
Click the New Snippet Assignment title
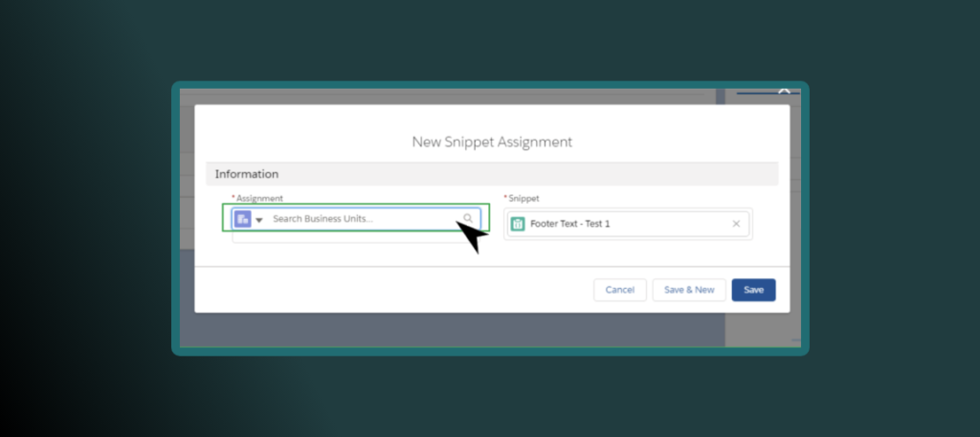coord(492,142)
